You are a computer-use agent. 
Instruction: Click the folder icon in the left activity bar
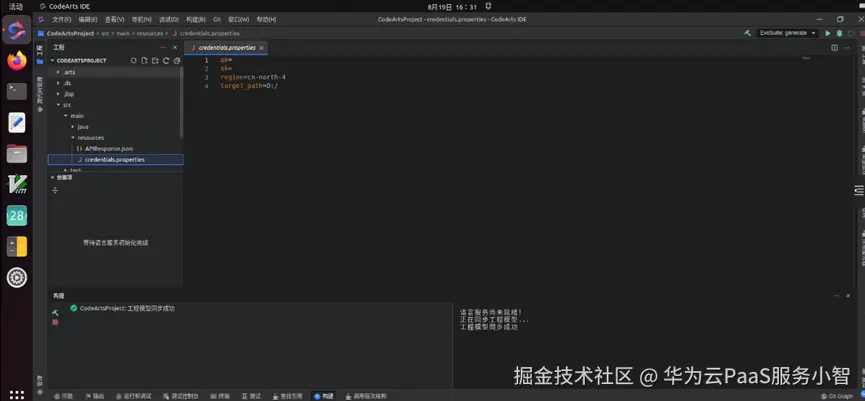[x=40, y=61]
